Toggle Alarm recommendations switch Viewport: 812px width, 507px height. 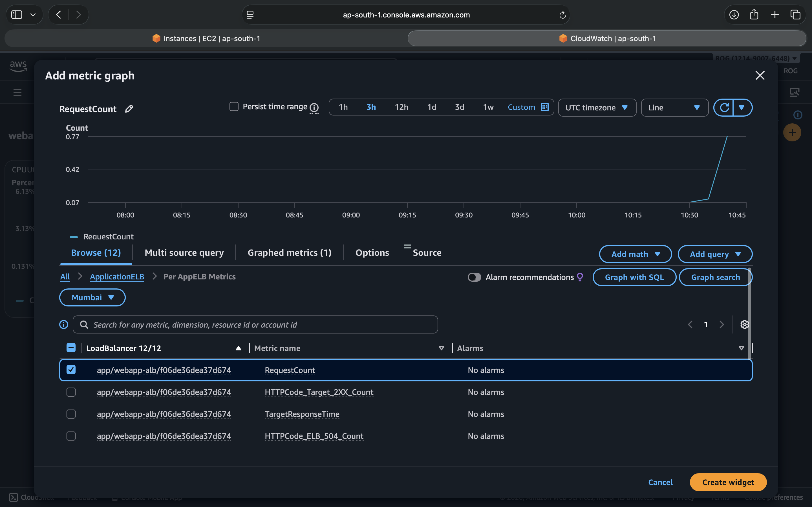(474, 277)
